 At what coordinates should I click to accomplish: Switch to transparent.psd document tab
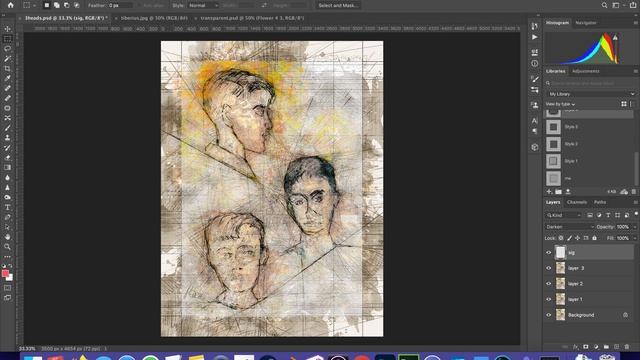[252, 18]
